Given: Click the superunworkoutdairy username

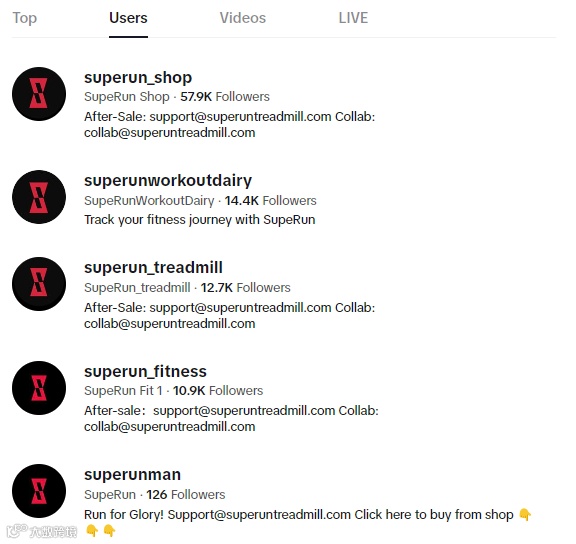Looking at the screenshot, I should pos(168,181).
